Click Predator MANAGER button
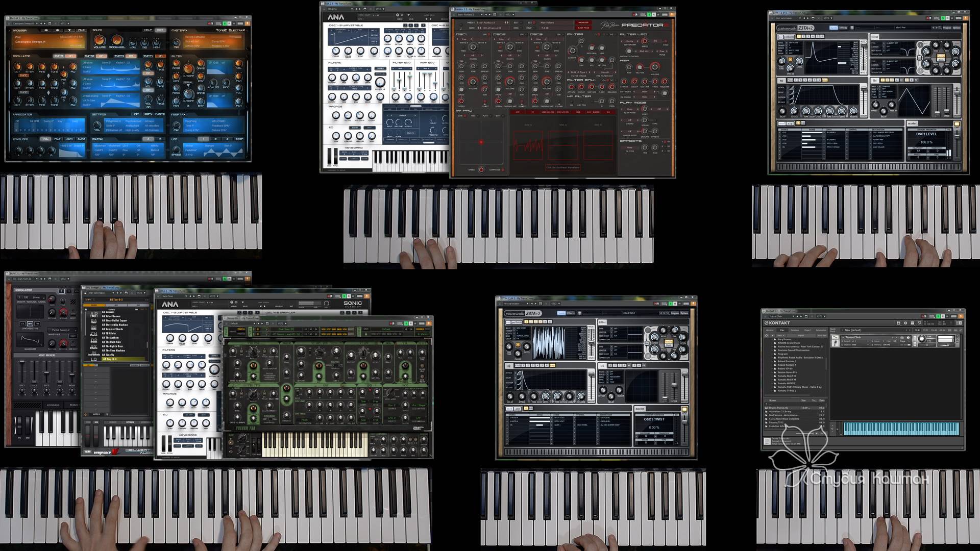 click(583, 22)
